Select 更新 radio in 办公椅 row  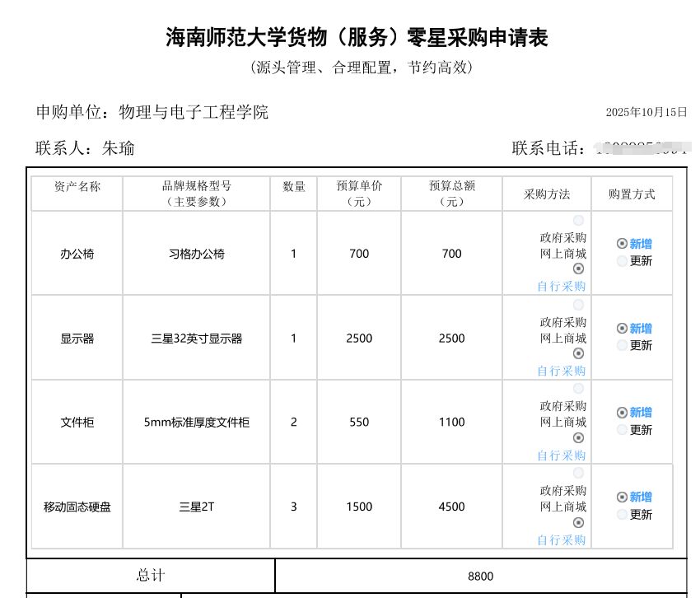click(x=622, y=261)
